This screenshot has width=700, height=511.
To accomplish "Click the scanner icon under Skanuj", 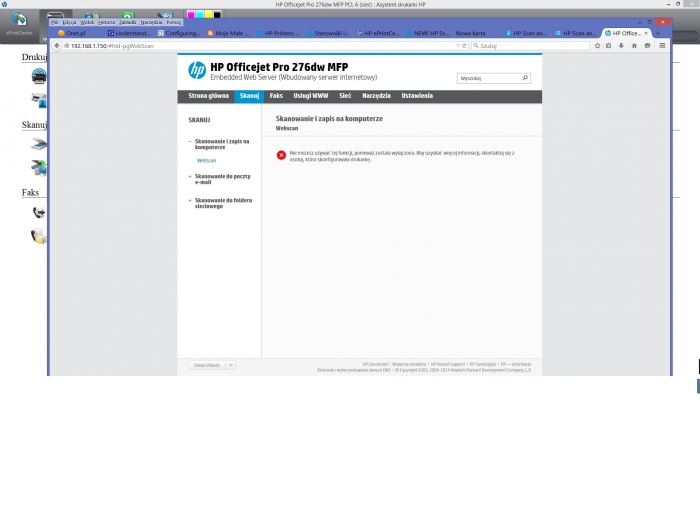I will [39, 144].
